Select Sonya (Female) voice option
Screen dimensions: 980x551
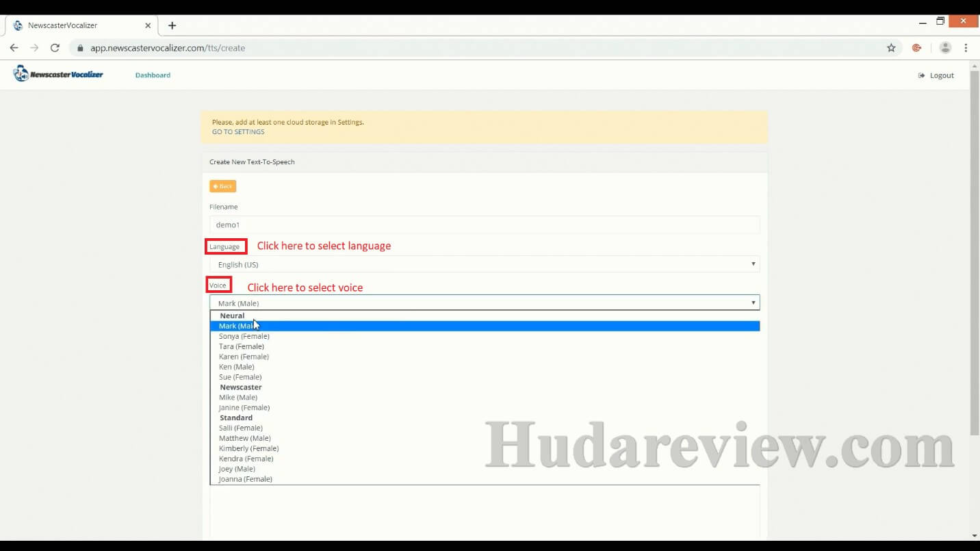(x=485, y=336)
